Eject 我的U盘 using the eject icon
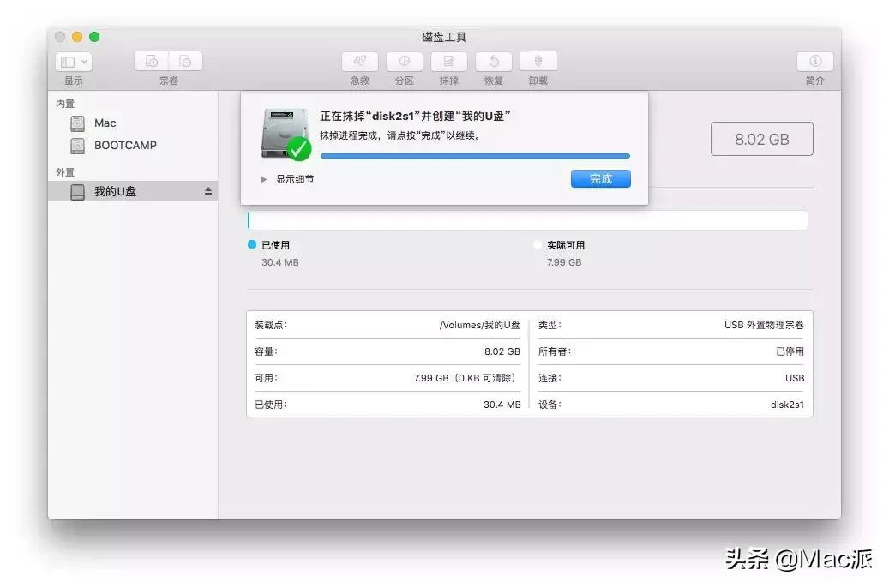 (x=208, y=192)
